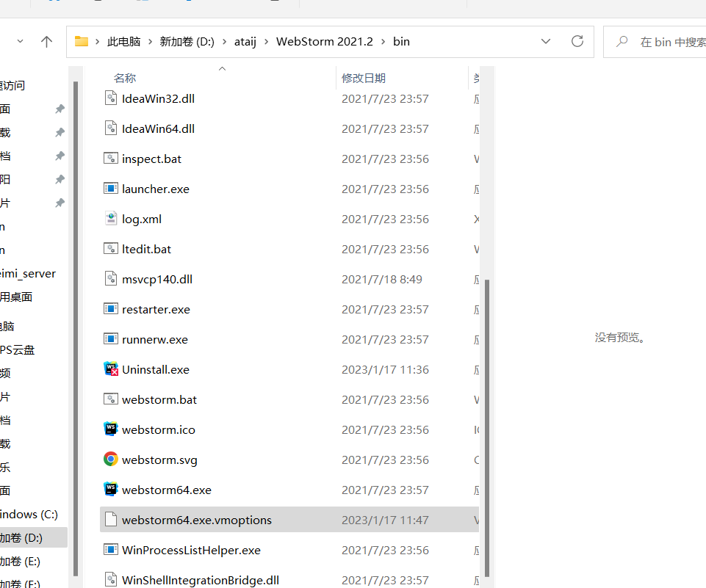The width and height of the screenshot is (706, 588).
Task: Open the address bar history dropdown
Action: coord(546,41)
